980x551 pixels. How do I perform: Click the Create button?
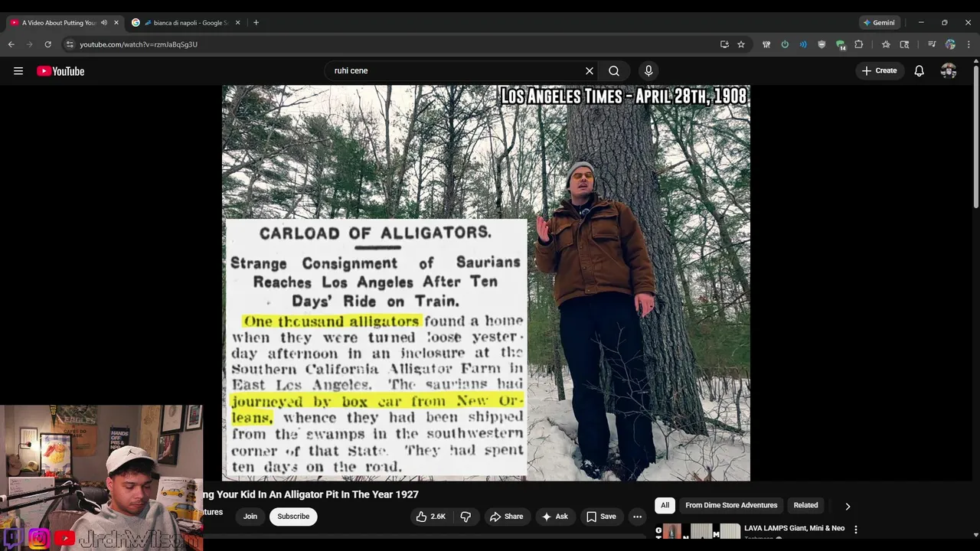(x=879, y=70)
